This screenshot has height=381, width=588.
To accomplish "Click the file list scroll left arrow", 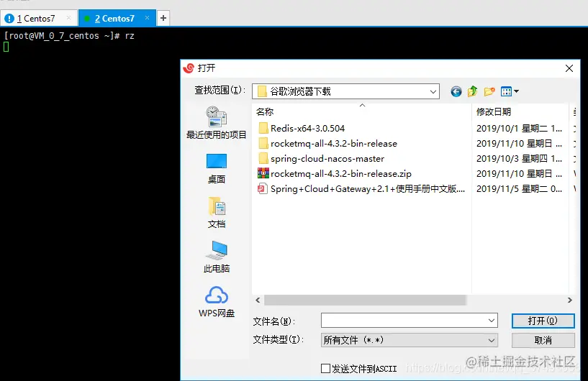I will [258, 300].
